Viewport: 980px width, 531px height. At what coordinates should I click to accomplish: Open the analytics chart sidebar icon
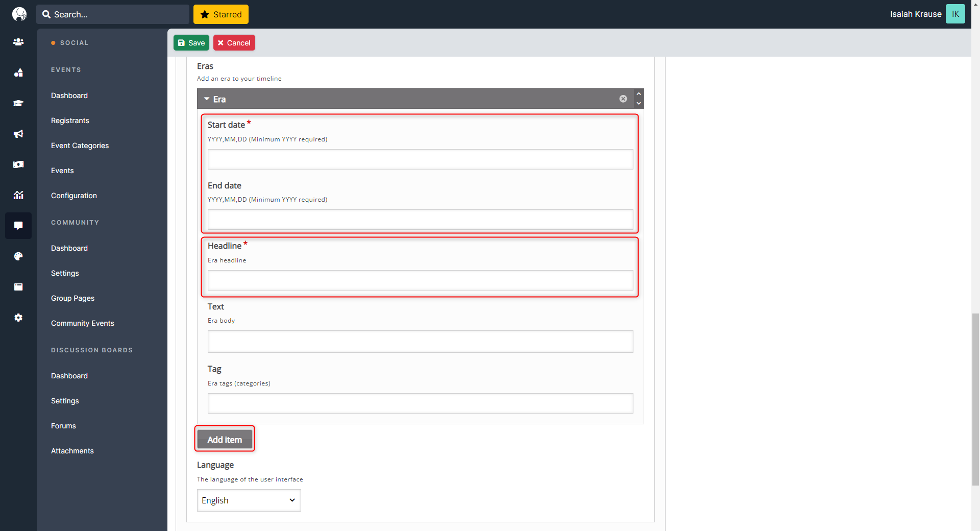pos(18,195)
